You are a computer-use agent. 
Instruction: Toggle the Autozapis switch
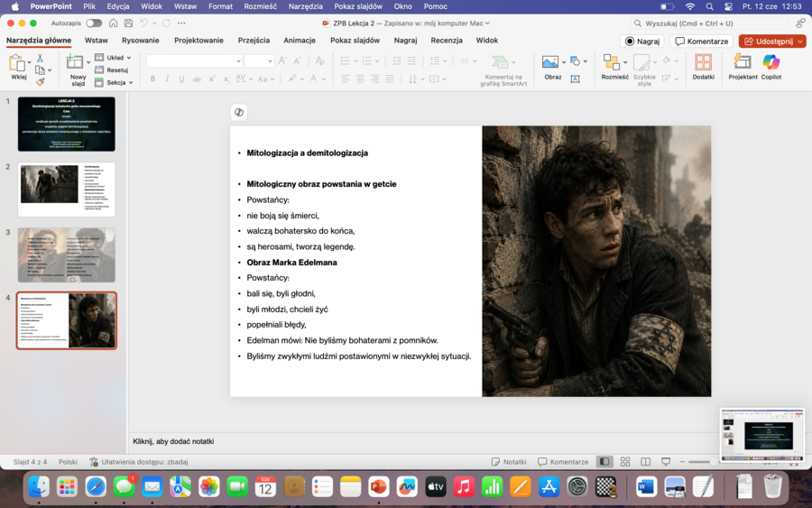(x=94, y=23)
